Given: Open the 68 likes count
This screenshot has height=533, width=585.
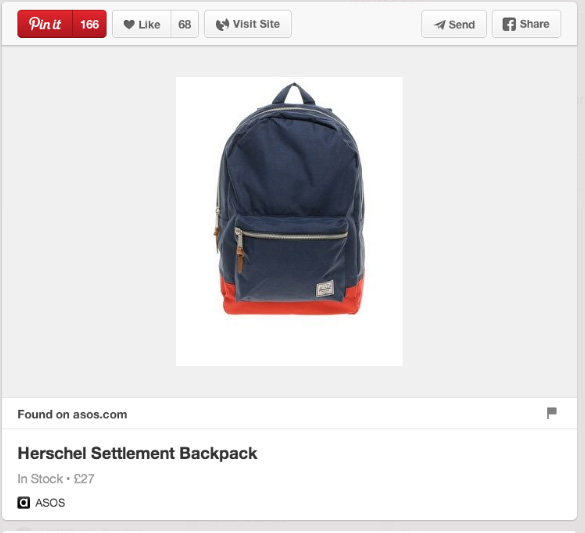Looking at the screenshot, I should pyautogui.click(x=185, y=25).
